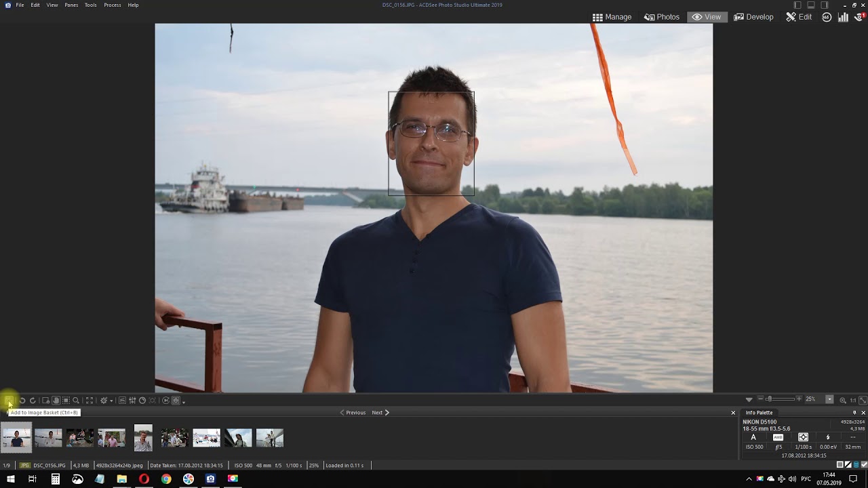868x488 pixels.
Task: Adjust the zoom level slider
Action: click(x=780, y=399)
